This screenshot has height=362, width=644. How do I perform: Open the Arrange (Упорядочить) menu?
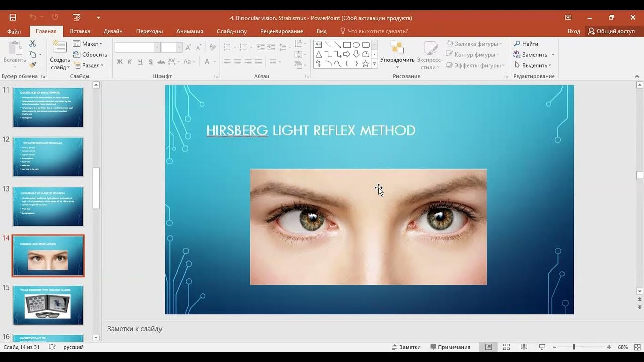(397, 55)
